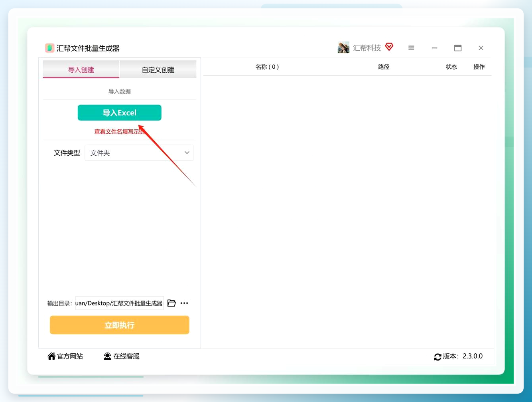Open the 官方网站 link
Image resolution: width=532 pixels, height=402 pixels.
pyautogui.click(x=70, y=356)
